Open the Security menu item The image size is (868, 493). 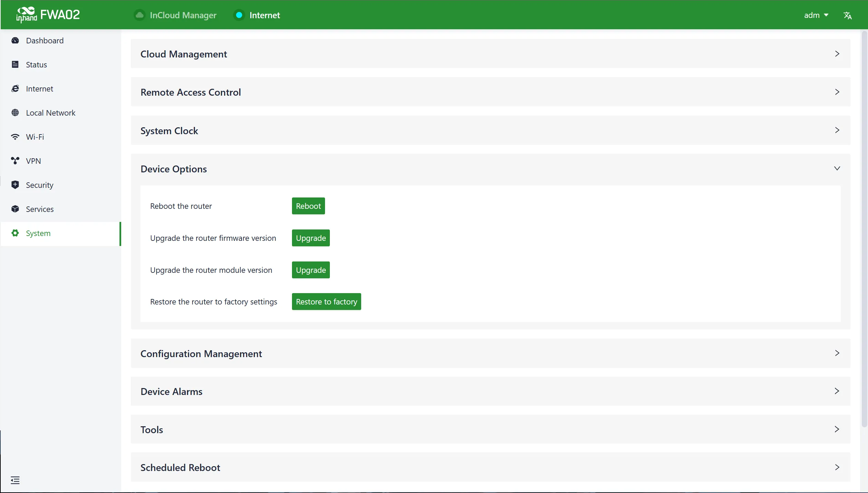(x=61, y=185)
